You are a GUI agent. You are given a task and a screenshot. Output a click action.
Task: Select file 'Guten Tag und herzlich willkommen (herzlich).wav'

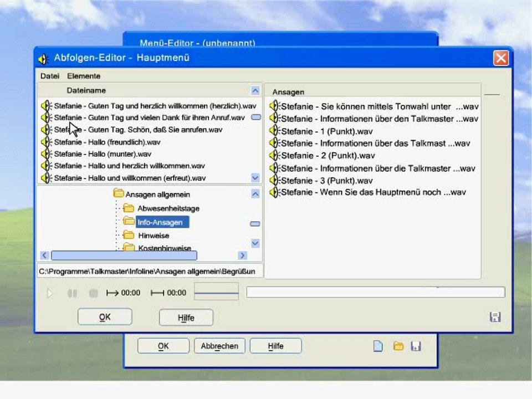[155, 106]
